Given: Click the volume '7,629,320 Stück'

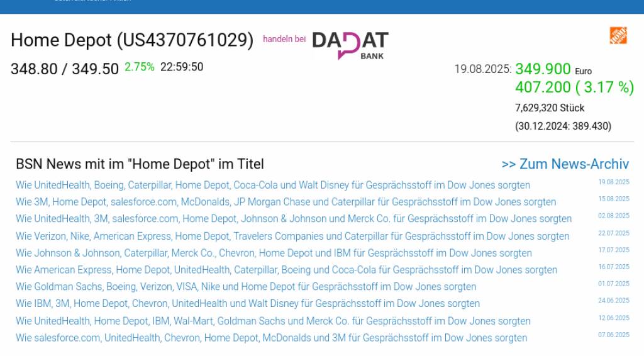Looking at the screenshot, I should [x=550, y=108].
